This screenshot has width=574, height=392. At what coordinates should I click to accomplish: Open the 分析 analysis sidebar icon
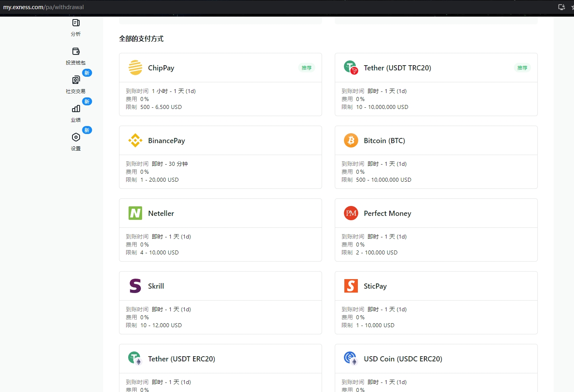coord(76,23)
